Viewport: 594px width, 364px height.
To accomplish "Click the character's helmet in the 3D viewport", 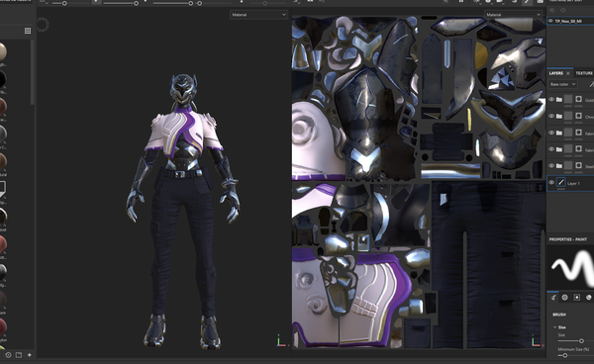I will click(183, 89).
